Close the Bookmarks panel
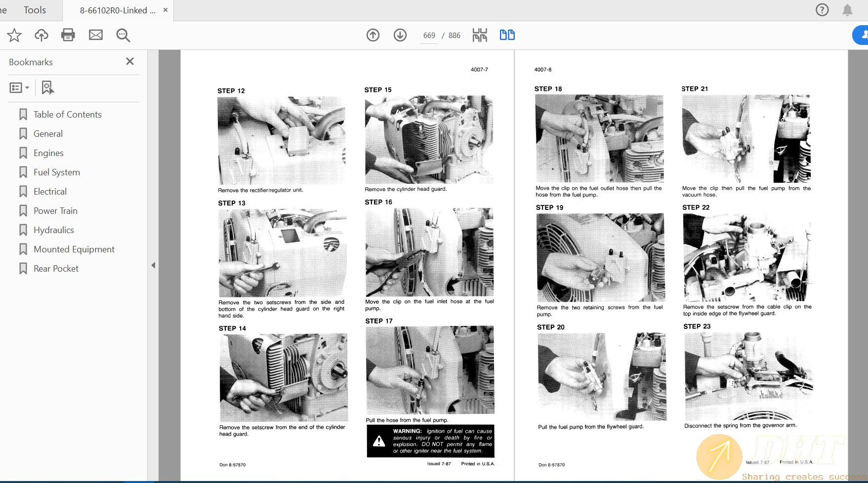868x483 pixels. click(130, 61)
